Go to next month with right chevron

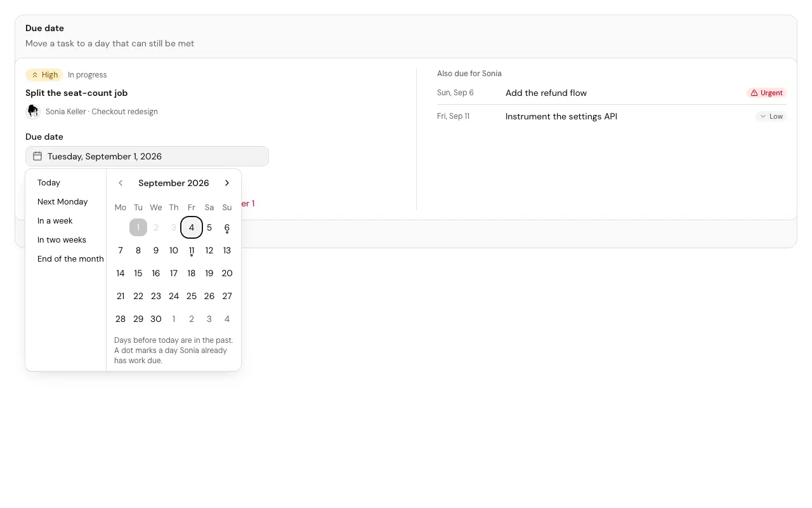coord(227,183)
